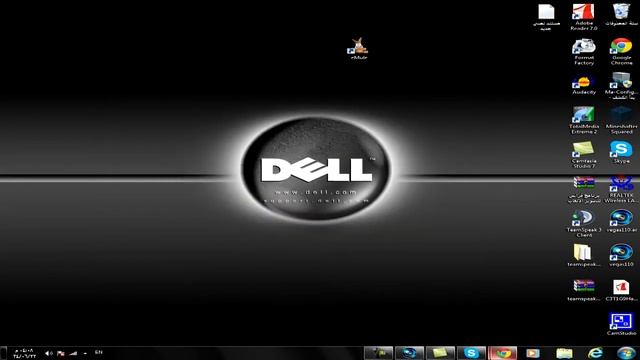Open the EN language bar selector

99,352
